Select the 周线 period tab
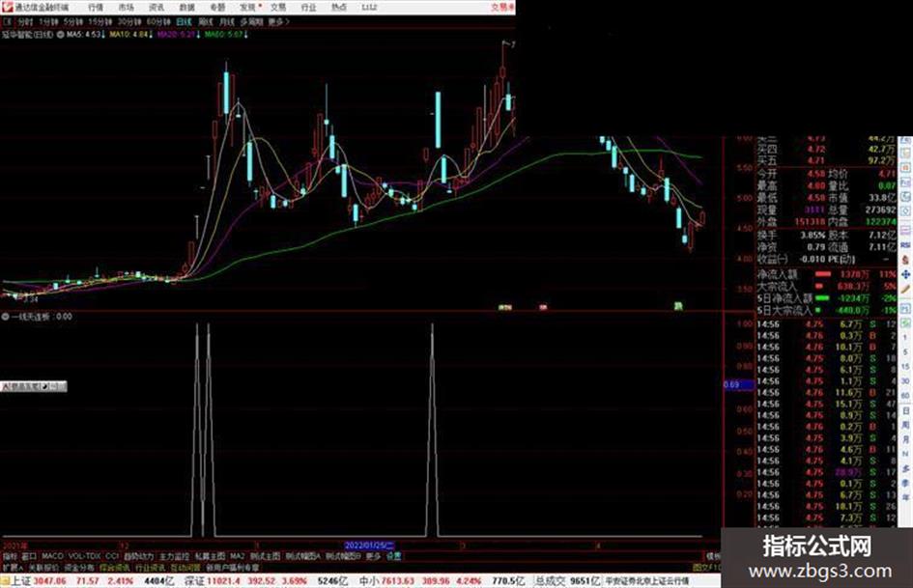This screenshot has height=588, width=913. [x=206, y=22]
